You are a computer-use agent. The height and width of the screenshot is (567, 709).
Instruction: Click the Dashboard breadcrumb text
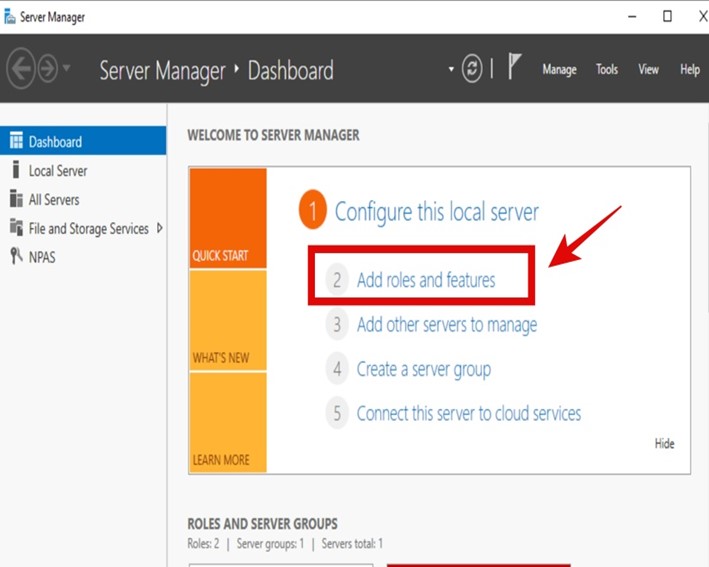pyautogui.click(x=290, y=71)
